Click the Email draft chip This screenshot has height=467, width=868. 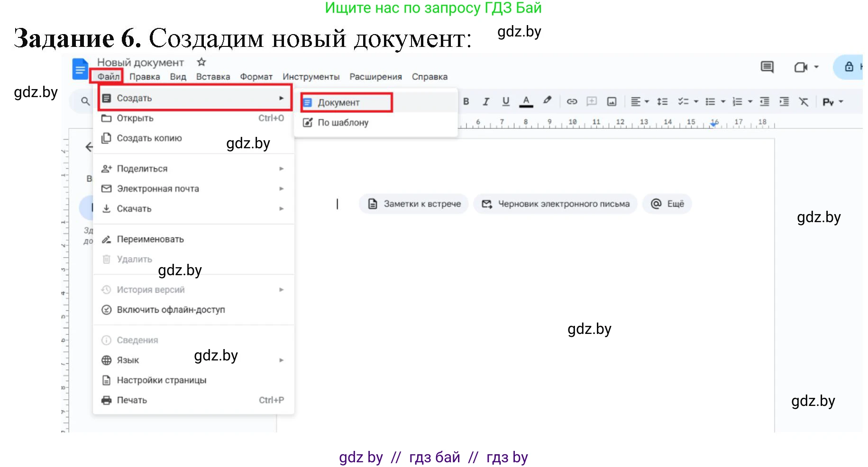pos(555,204)
